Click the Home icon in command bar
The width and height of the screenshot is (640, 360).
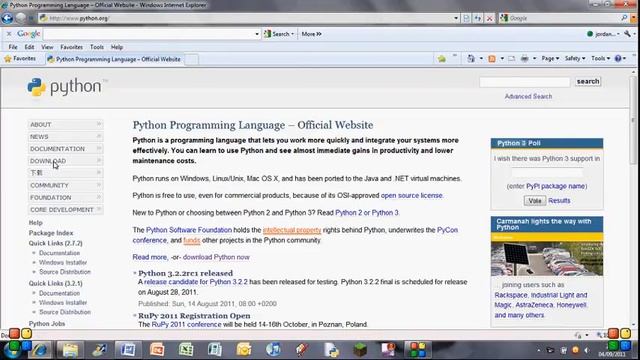point(471,59)
